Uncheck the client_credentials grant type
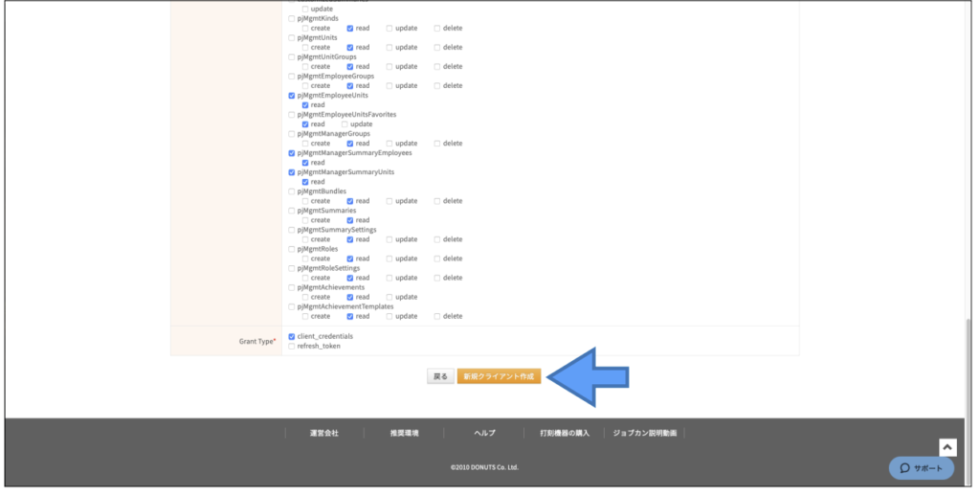This screenshot has height=496, width=980. 292,336
